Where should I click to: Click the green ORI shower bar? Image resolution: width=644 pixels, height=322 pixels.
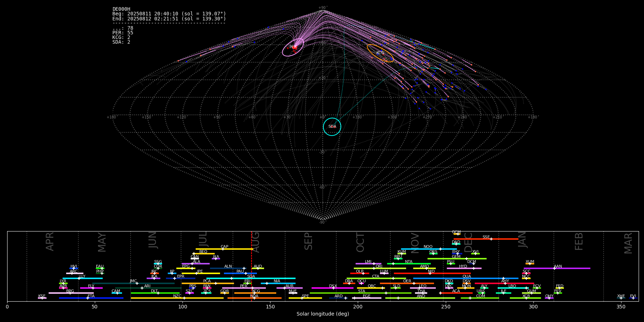380,268
